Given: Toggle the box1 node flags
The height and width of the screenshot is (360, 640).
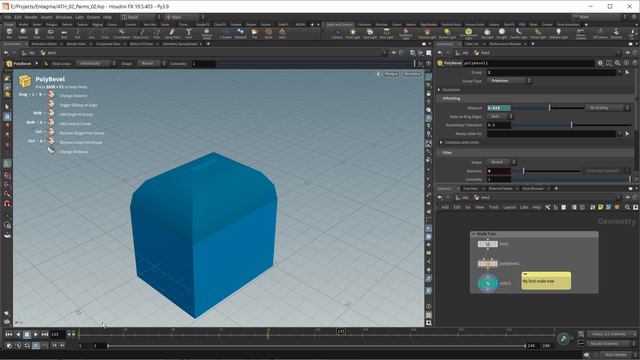Looking at the screenshot, I should (x=488, y=244).
